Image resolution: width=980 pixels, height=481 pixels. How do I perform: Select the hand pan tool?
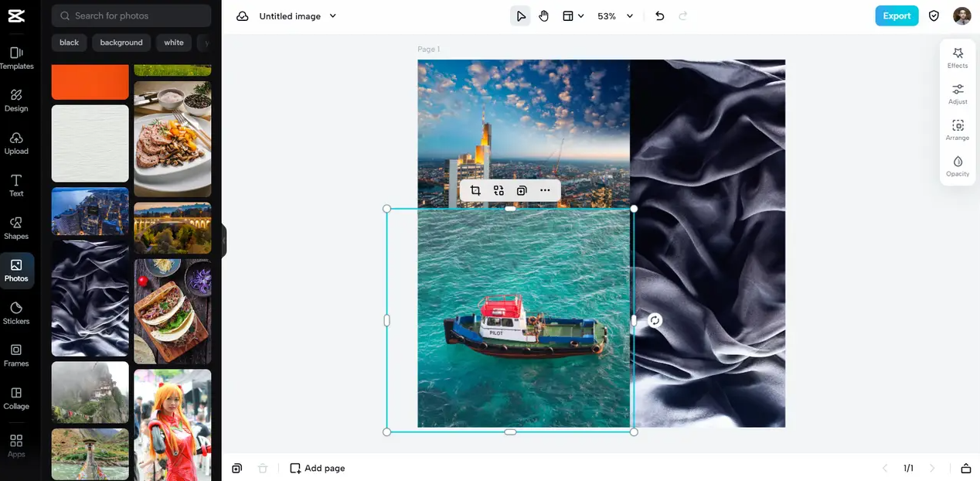pos(544,16)
